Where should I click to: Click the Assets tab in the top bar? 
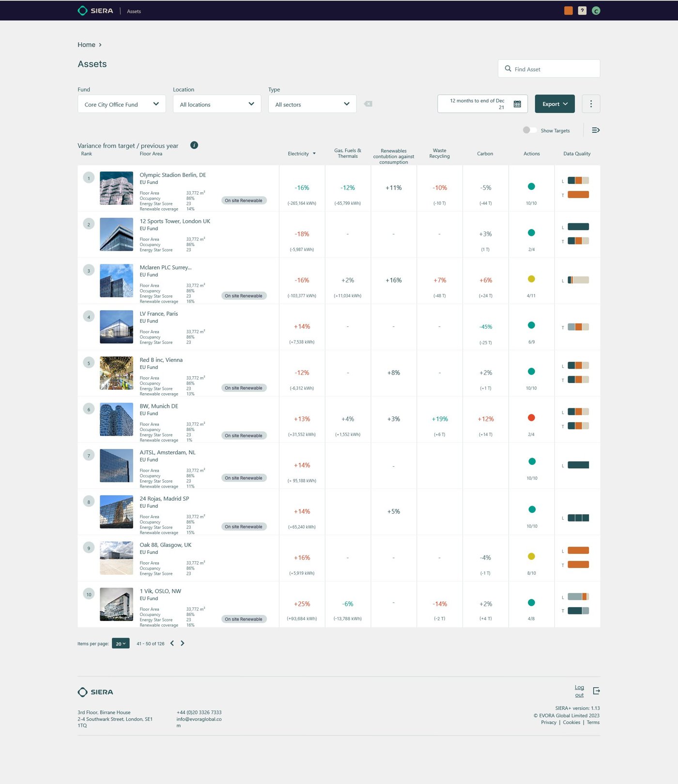[x=134, y=11]
